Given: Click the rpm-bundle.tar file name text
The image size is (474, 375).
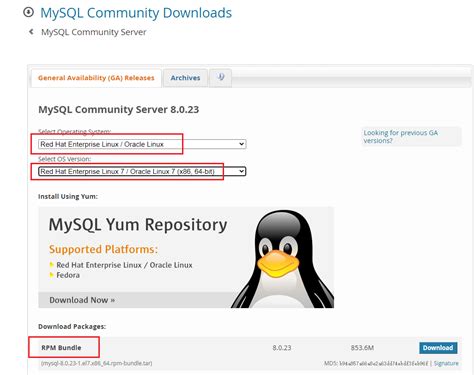Looking at the screenshot, I should (x=97, y=363).
